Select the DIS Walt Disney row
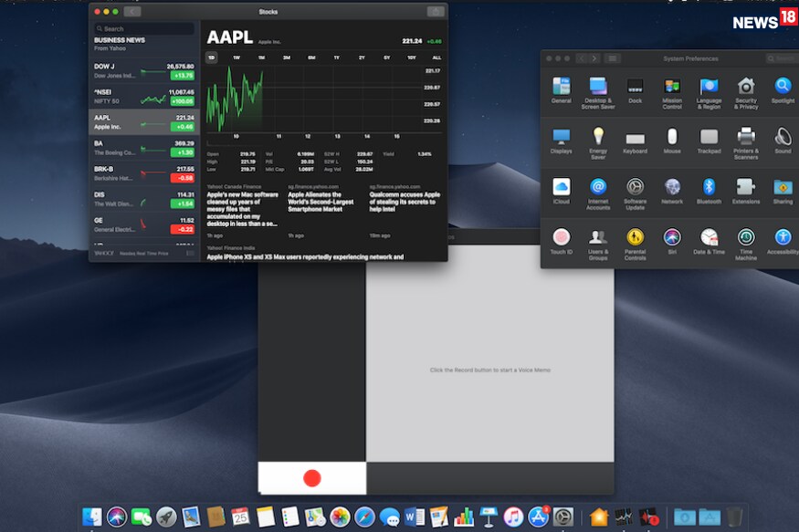Screen dimensions: 799x532 tap(144, 199)
